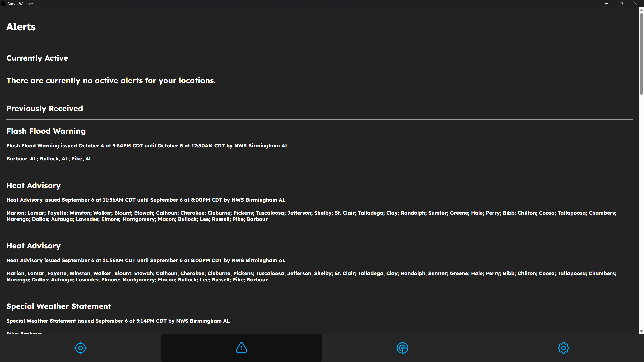Open the radar icon tab
This screenshot has height=362, width=644.
[403, 348]
